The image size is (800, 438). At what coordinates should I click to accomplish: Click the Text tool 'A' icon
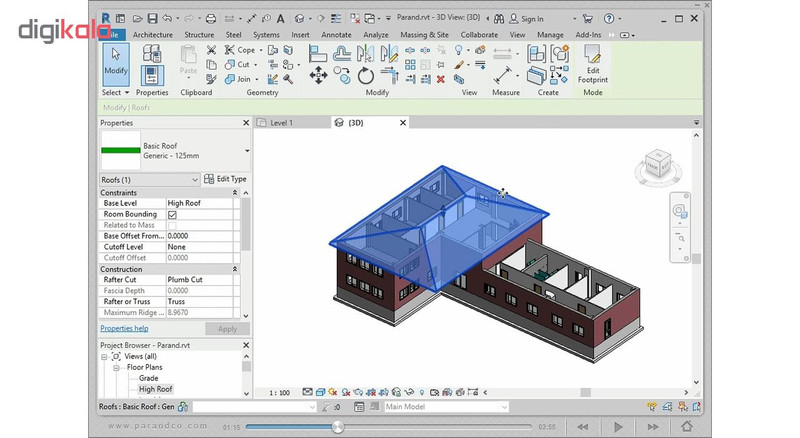pos(281,19)
